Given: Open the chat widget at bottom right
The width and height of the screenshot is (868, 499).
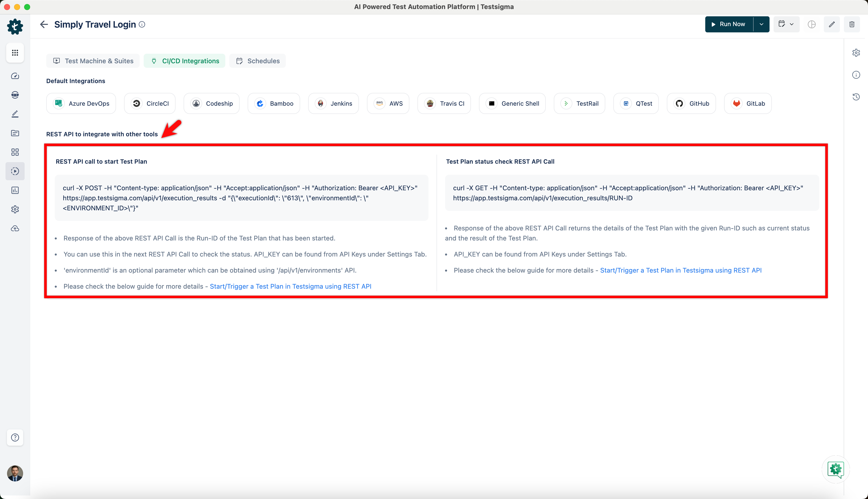Looking at the screenshot, I should [835, 470].
